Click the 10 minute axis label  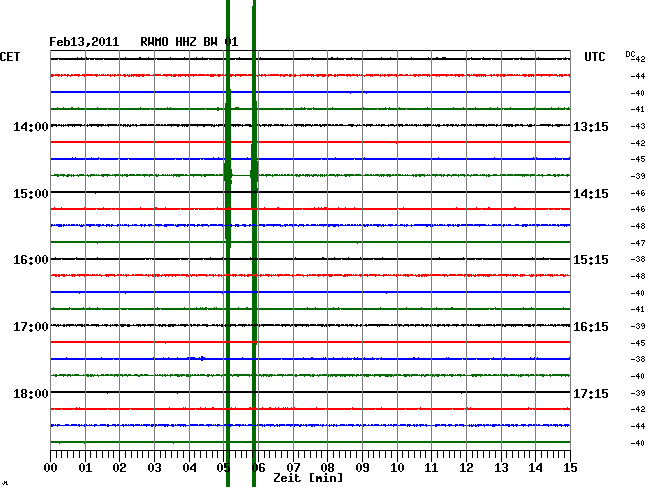tap(397, 468)
